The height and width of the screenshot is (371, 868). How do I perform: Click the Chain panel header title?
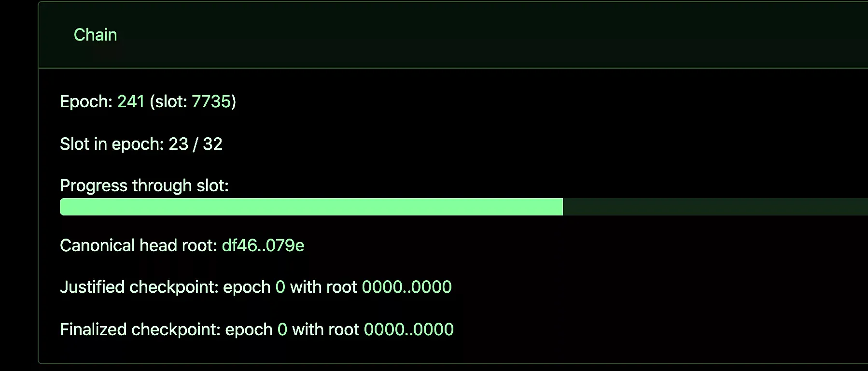pos(95,35)
